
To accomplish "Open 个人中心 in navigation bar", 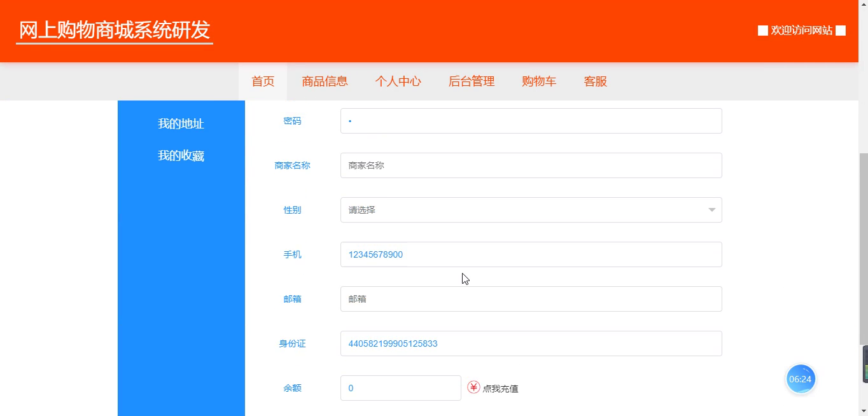I will pyautogui.click(x=398, y=81).
